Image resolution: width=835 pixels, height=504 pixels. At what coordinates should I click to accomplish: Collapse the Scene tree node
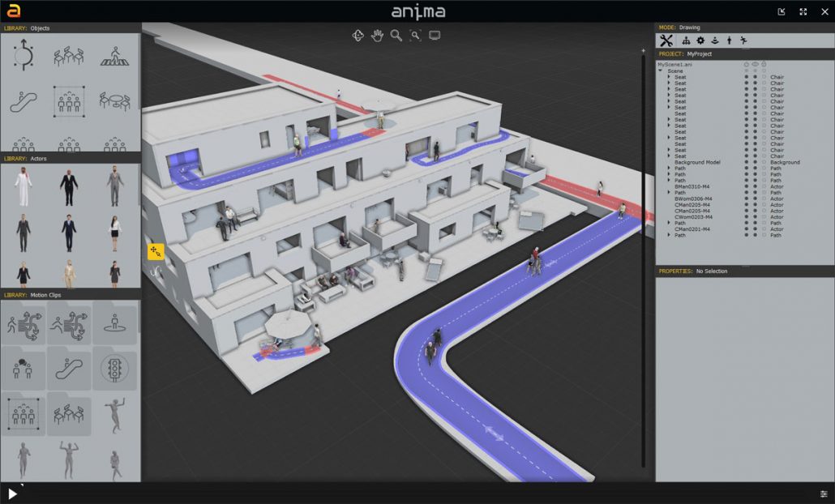661,70
